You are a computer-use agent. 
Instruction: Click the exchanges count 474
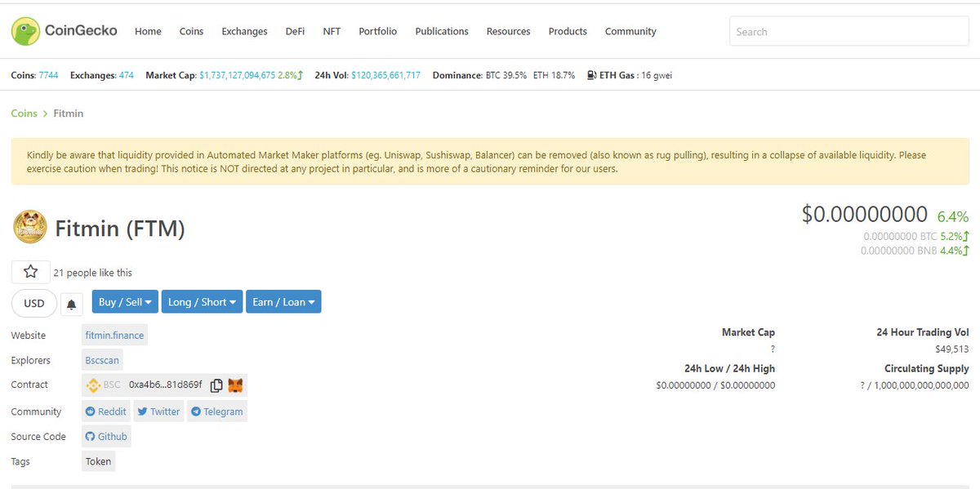(126, 75)
